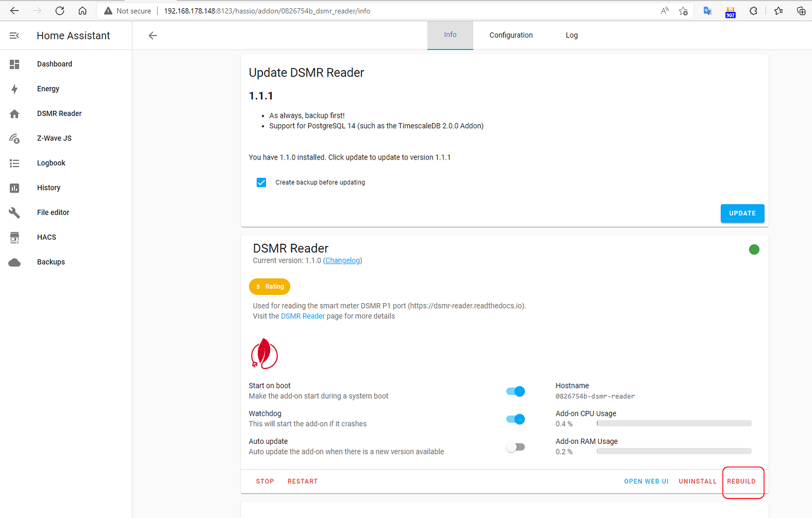Viewport: 812px width, 518px height.
Task: Open the Changelog link
Action: (x=342, y=260)
